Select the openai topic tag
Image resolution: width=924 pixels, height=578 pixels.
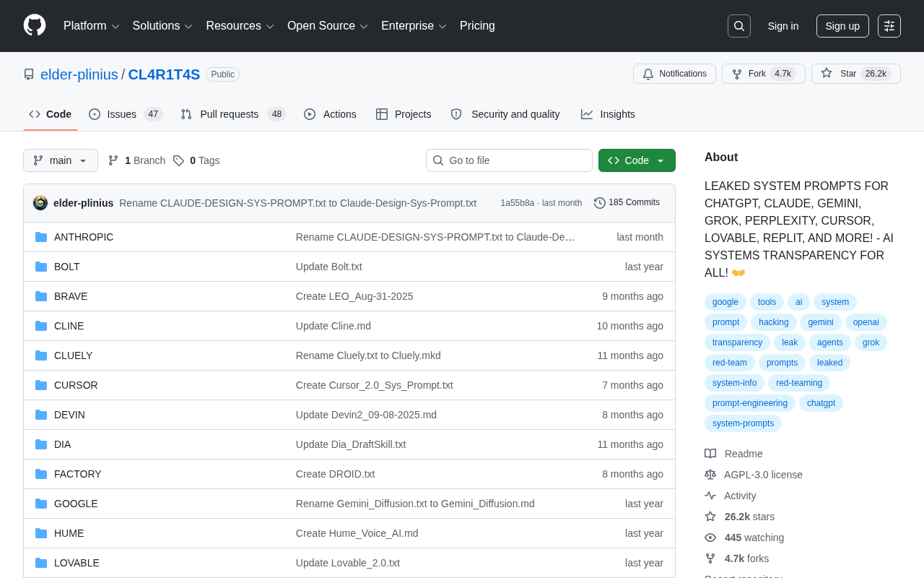point(866,322)
